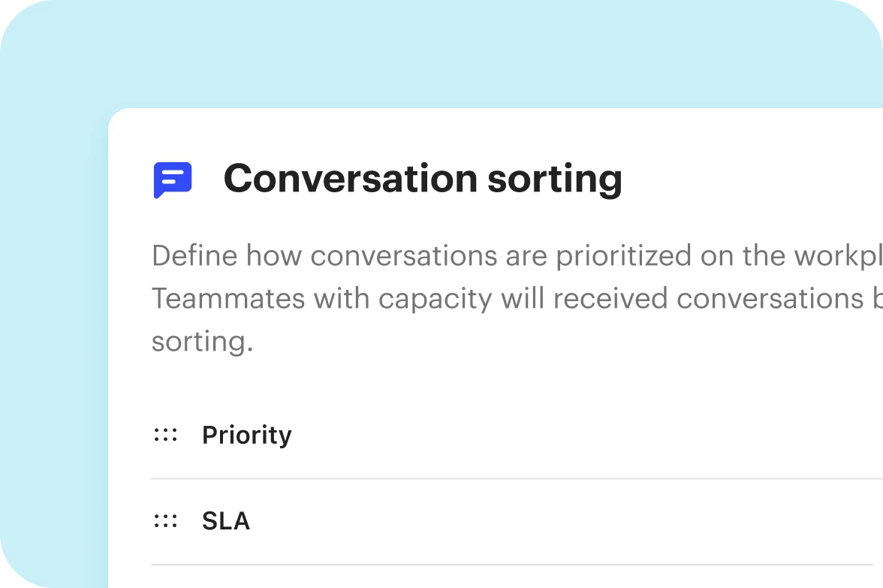Viewport: 883px width, 588px height.
Task: Click the Conversation sorting heading
Action: [422, 179]
